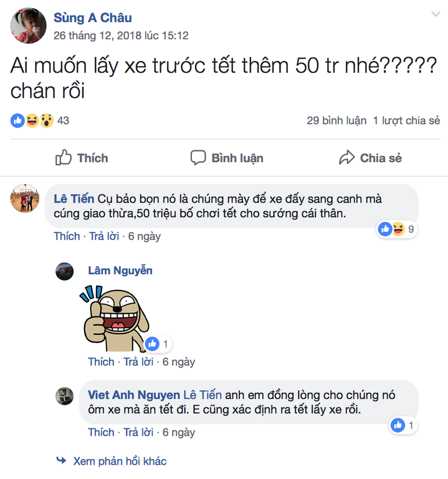
Task: Click the wow reaction icon on the post
Action: tap(47, 120)
